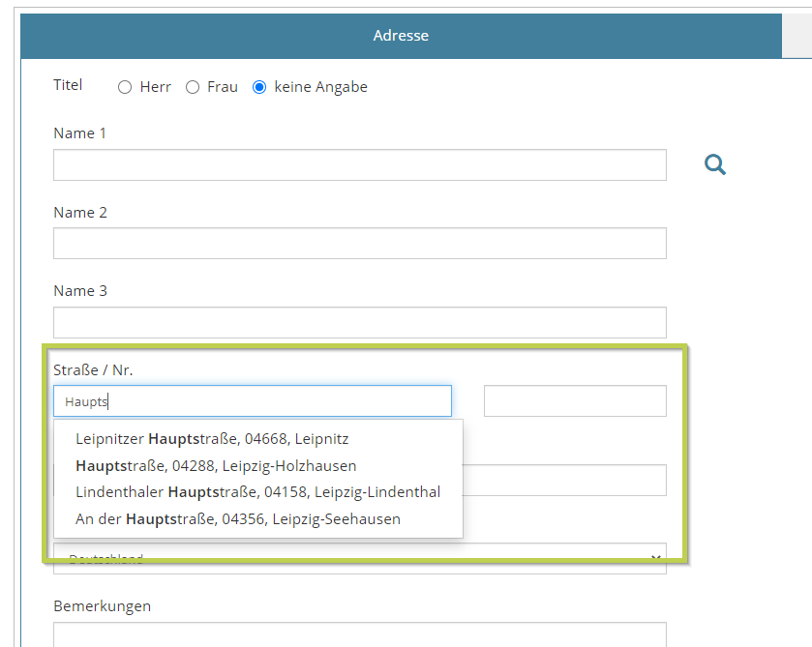Pick Hauptstraße, 04288, Leipzig-Holzhausen suggestion
Viewport: 812px width, 647px height.
click(216, 466)
